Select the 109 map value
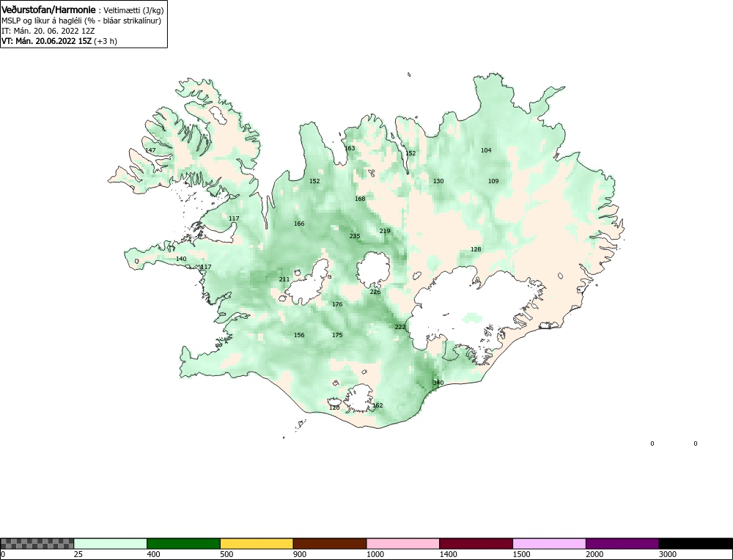Viewport: 733px width, 560px height. click(x=493, y=181)
